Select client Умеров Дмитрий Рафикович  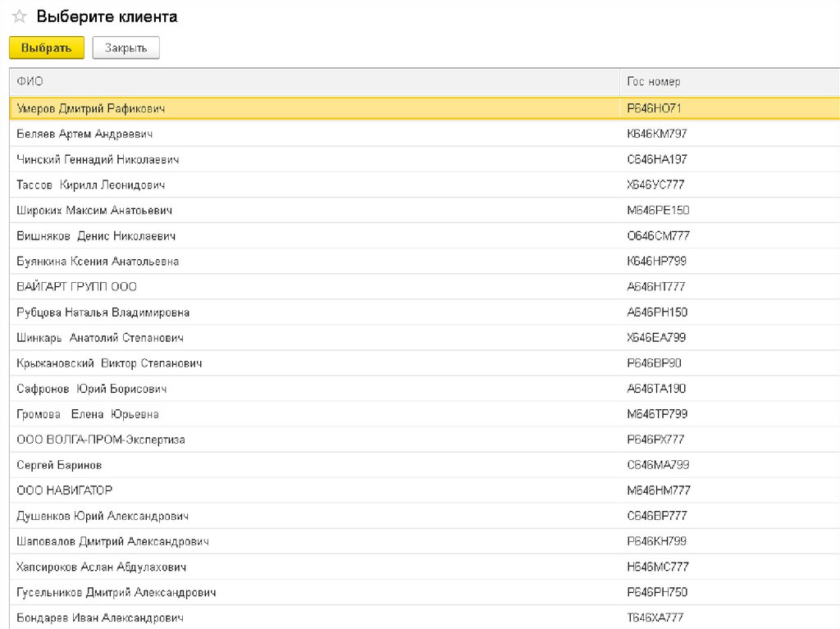tap(91, 108)
